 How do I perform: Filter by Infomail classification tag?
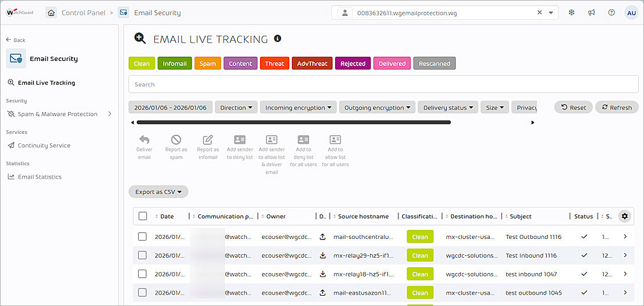pos(175,64)
